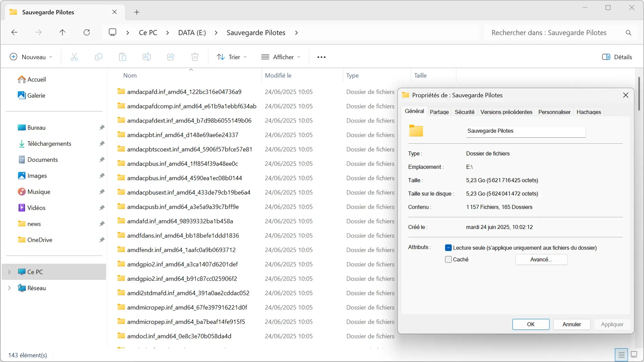Switch to large thumbnails view icon
The width and height of the screenshot is (644, 362).
click(634, 355)
